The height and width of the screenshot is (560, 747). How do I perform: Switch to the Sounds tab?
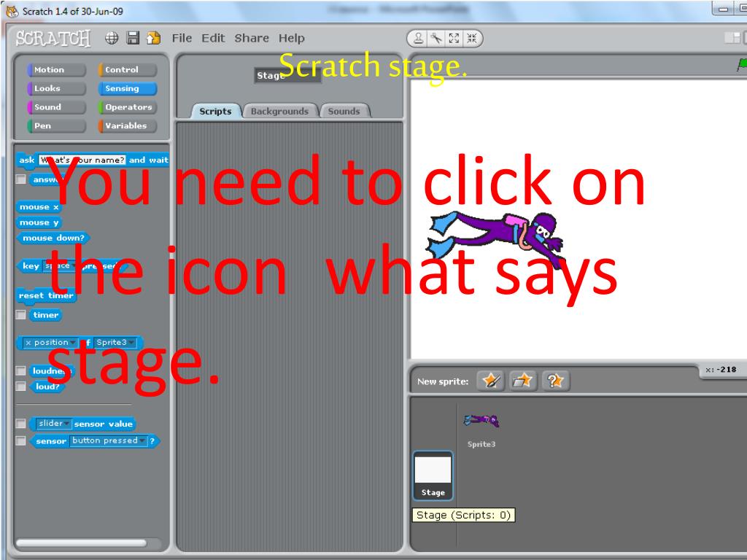pyautogui.click(x=344, y=111)
